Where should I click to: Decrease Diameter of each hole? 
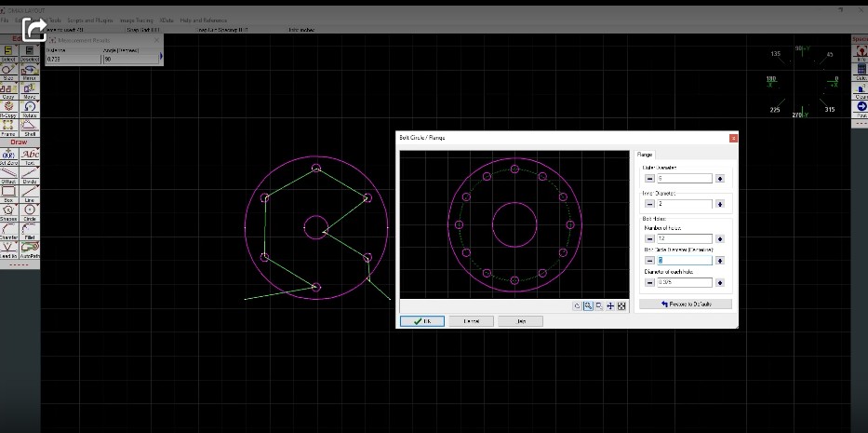pyautogui.click(x=650, y=283)
